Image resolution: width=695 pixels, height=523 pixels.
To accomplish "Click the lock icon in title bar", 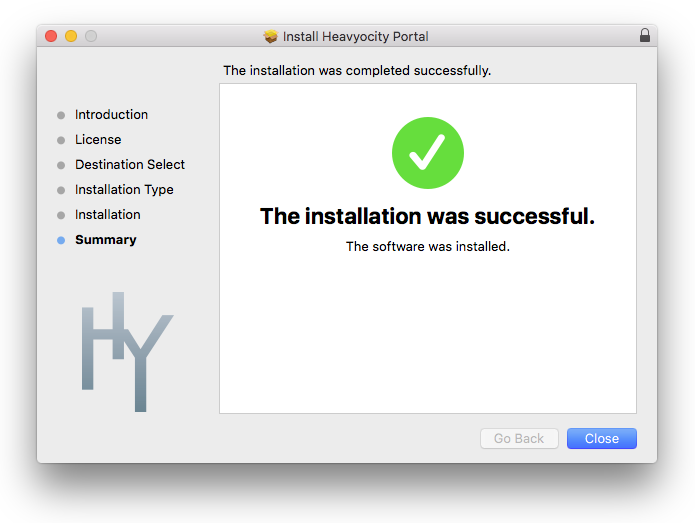I will (645, 36).
